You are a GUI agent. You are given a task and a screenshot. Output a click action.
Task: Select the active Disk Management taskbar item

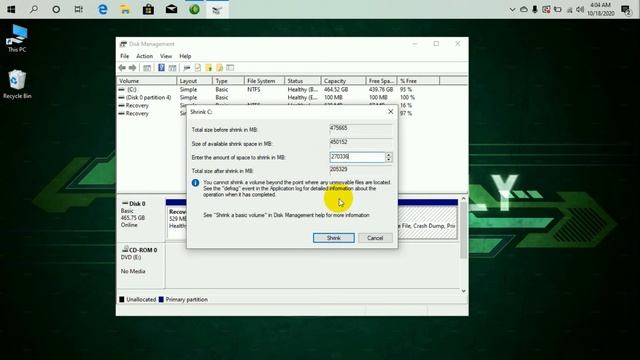click(x=217, y=10)
